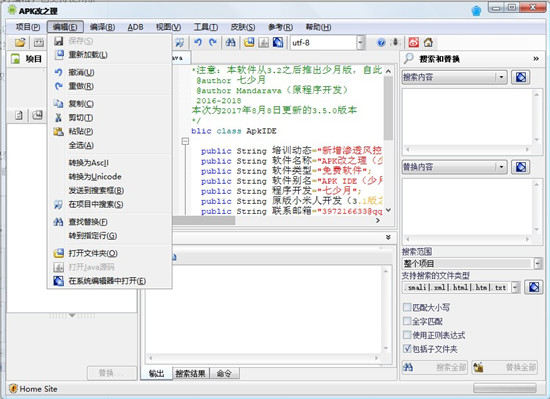Open the 视图(V) menu

coord(168,27)
